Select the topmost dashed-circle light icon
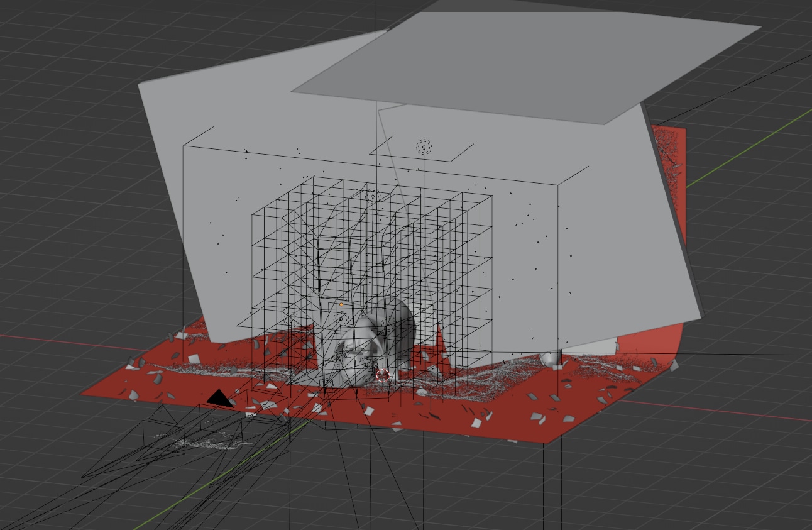 point(424,147)
